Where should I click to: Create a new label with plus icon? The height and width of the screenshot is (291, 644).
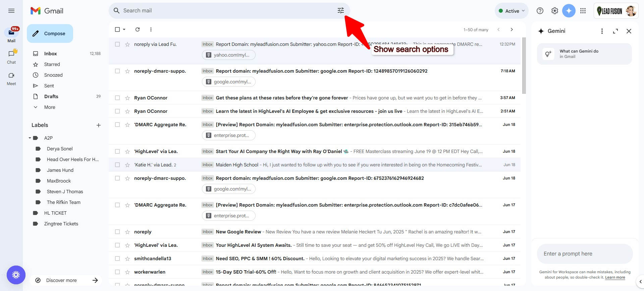pos(99,125)
